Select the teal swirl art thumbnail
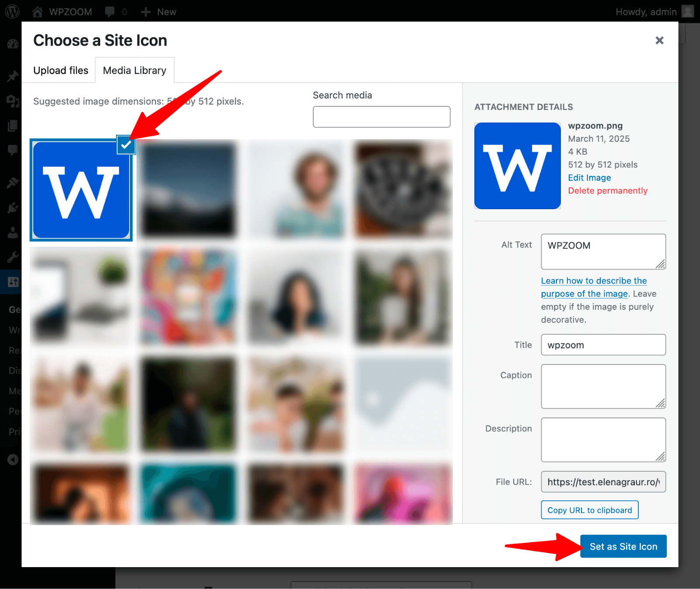The image size is (700, 589). pos(188,494)
